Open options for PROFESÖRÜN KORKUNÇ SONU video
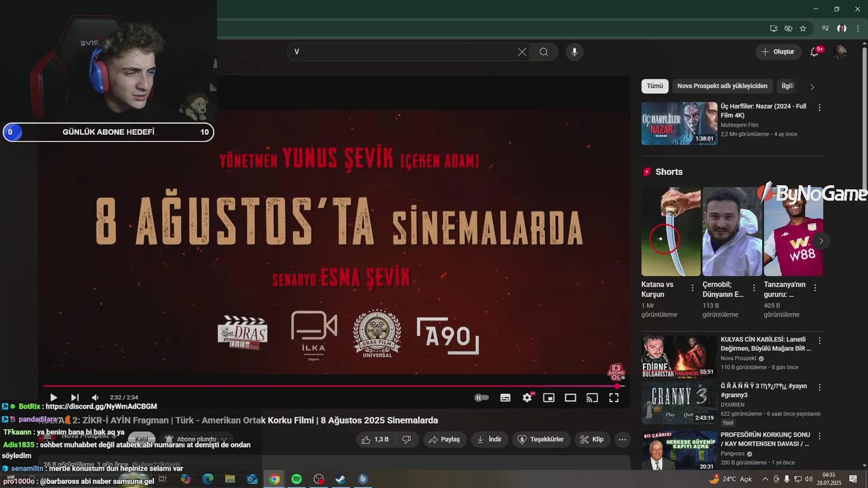This screenshot has width=868, height=488. pos(819,435)
